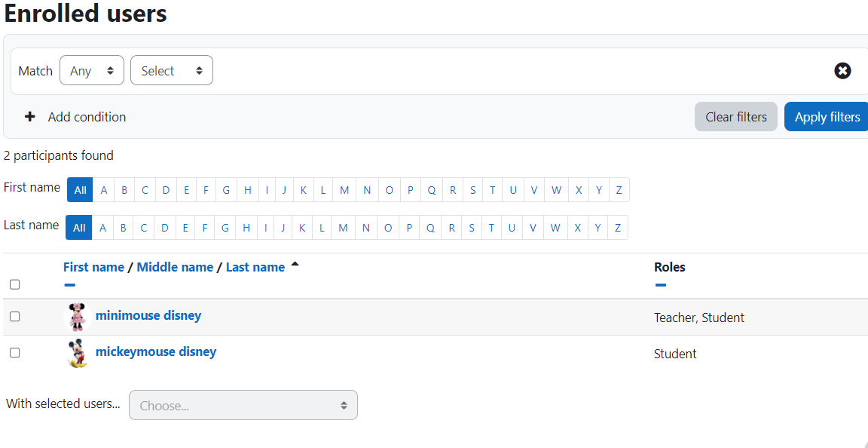The height and width of the screenshot is (448, 868).
Task: Open the Select filter type dropdown
Action: click(x=172, y=70)
